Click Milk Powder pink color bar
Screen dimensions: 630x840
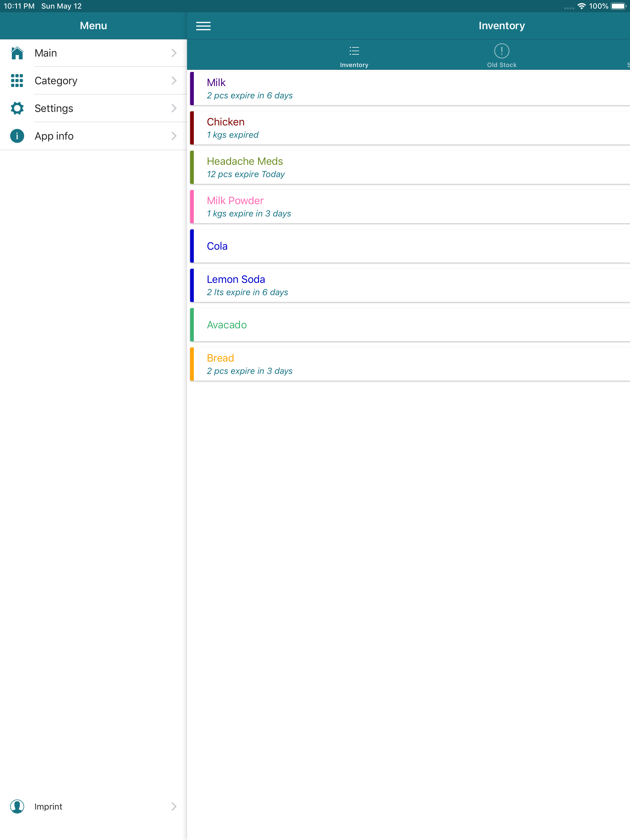[x=192, y=207]
